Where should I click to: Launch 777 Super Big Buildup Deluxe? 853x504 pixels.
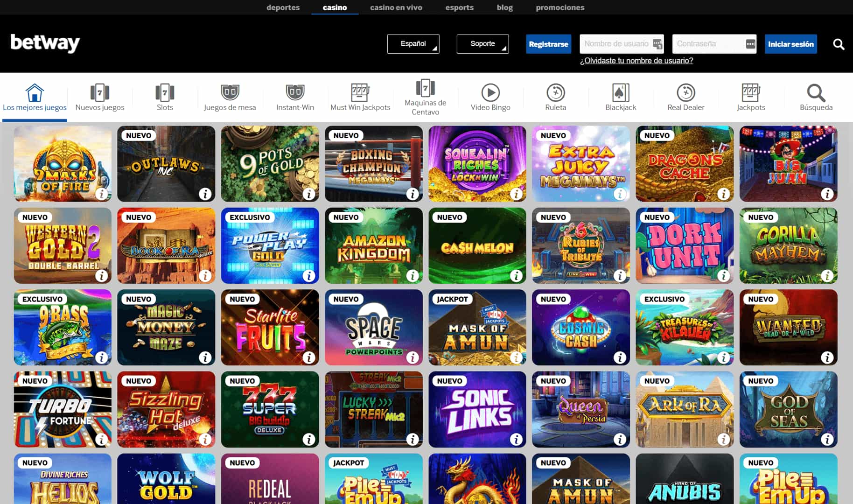tap(270, 409)
